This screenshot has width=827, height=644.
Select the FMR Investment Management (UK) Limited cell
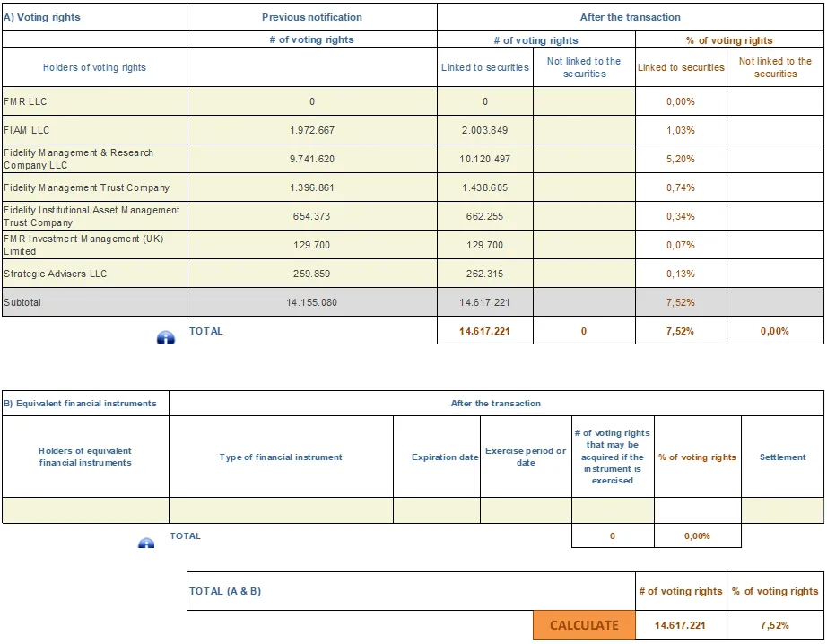coord(94,245)
